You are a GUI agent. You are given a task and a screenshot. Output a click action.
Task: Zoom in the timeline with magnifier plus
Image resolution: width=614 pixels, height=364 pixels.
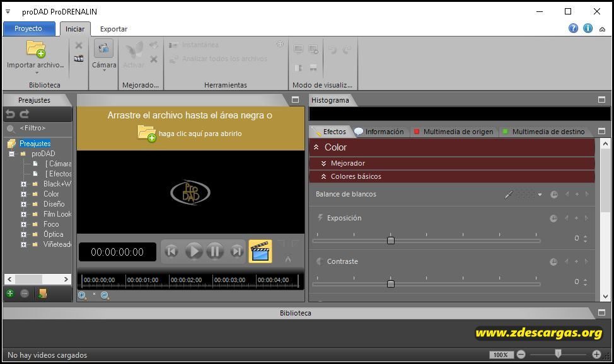(82, 295)
